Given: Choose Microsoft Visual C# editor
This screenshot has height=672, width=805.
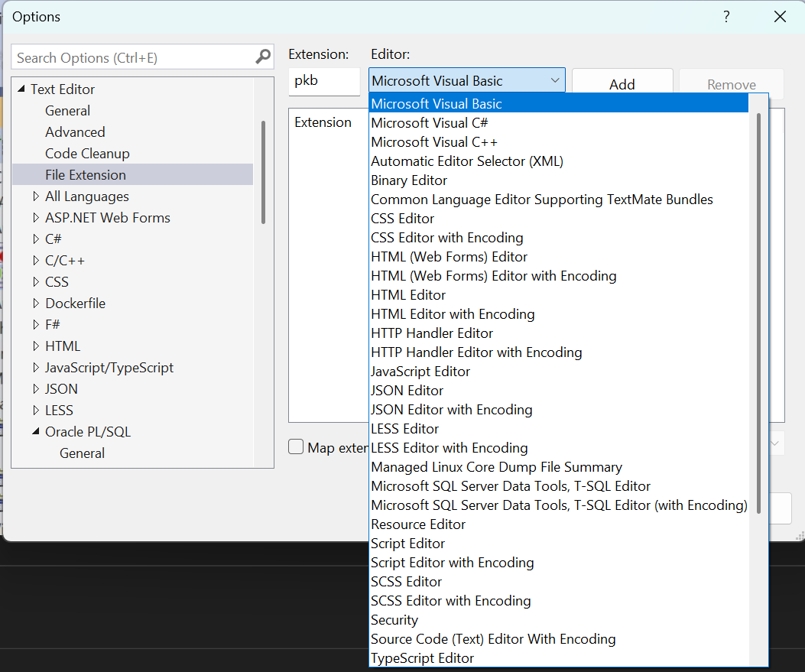Looking at the screenshot, I should [559, 122].
